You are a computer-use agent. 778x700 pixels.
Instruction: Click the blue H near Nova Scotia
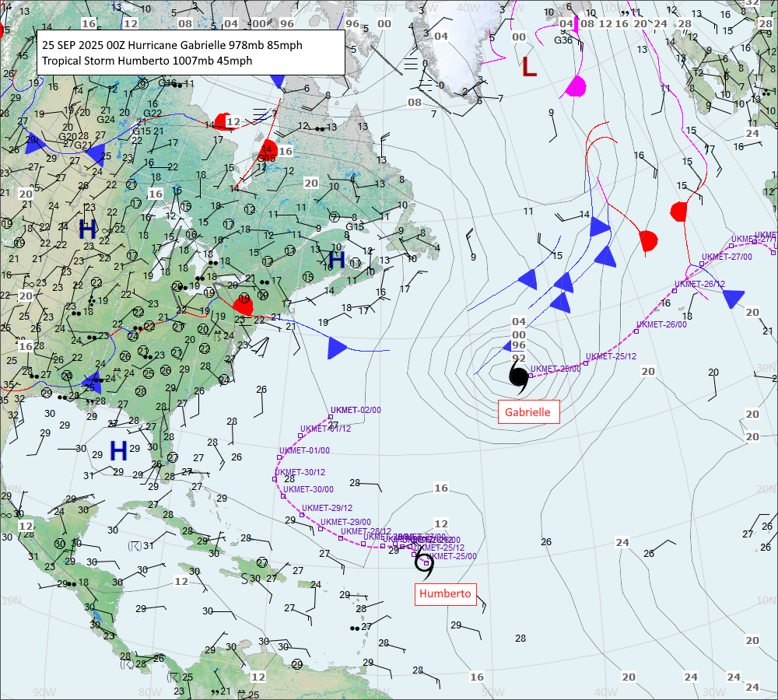(336, 260)
